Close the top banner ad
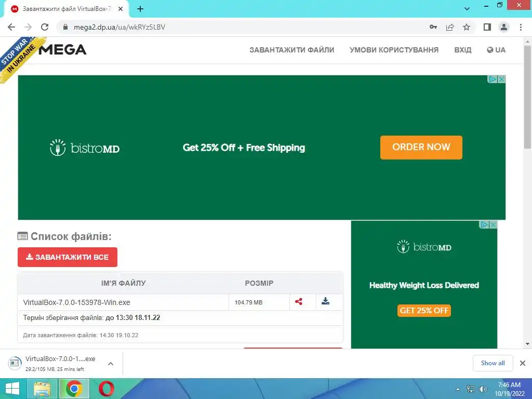The width and height of the screenshot is (532, 399). (x=501, y=79)
